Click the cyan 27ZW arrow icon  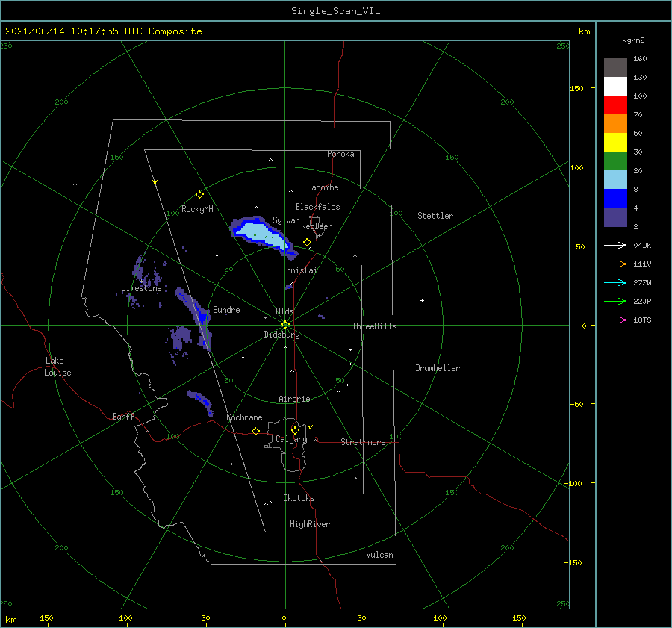click(615, 282)
